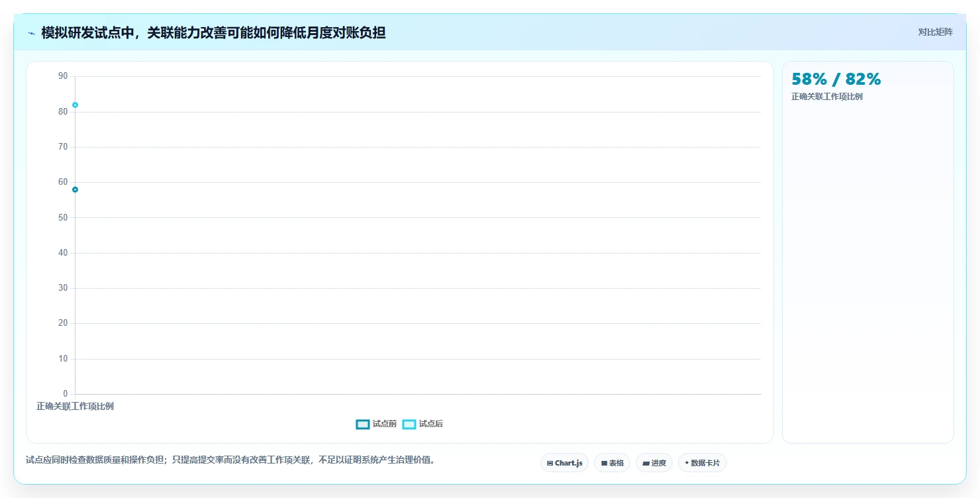Click the 58% / 82% metric value
980x498 pixels.
(836, 79)
